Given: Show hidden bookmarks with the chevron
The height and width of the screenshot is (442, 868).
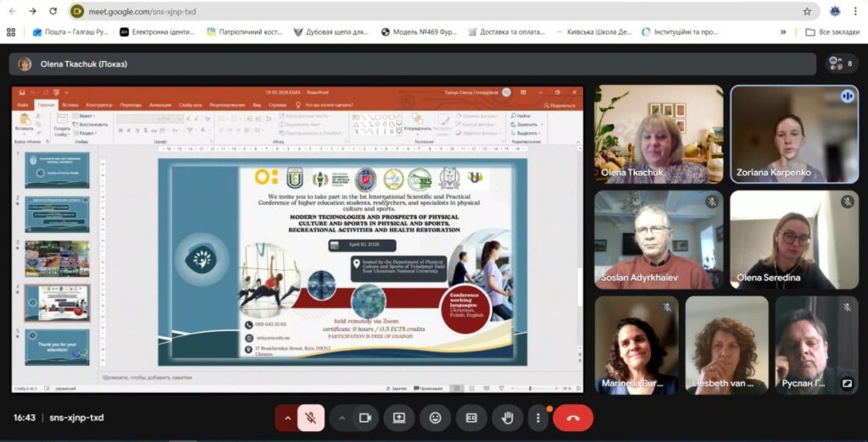Looking at the screenshot, I should tap(783, 32).
